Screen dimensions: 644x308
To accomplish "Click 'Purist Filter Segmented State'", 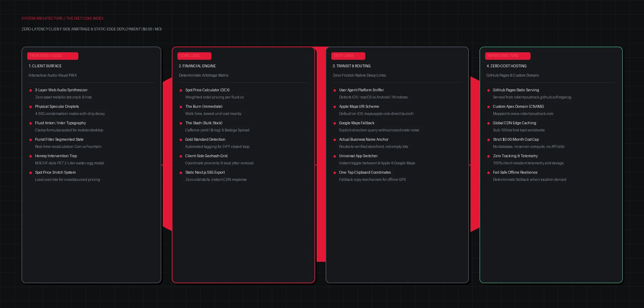I will pos(59,139).
